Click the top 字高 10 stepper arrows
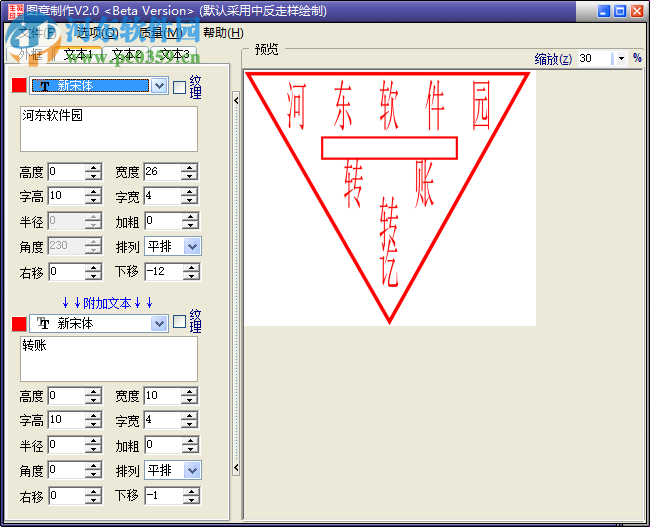This screenshot has width=650, height=527. point(94,196)
